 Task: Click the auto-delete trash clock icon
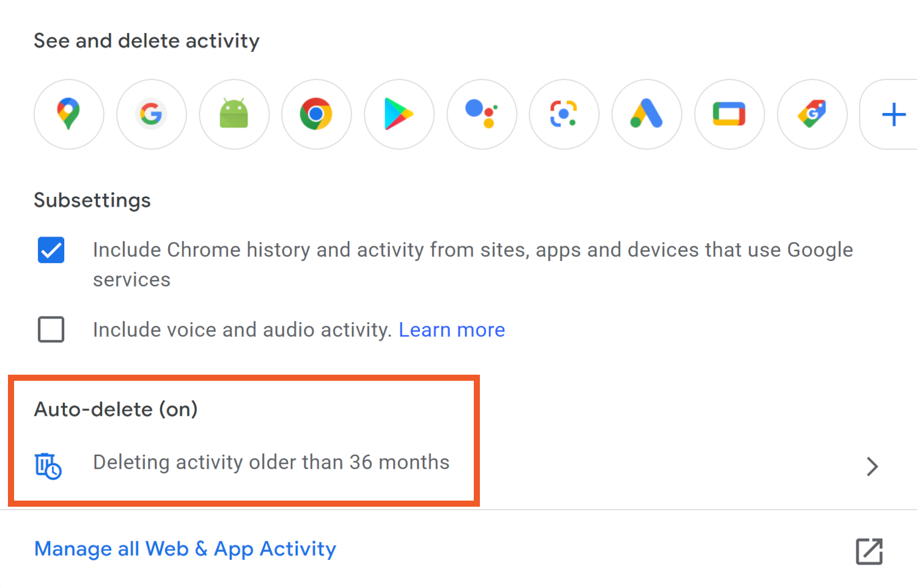48,466
